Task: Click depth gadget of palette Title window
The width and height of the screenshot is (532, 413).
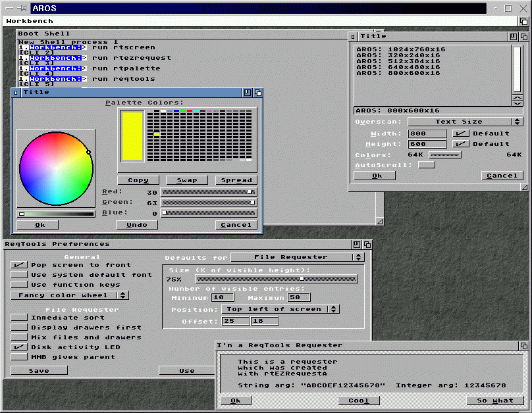Action: pyautogui.click(x=258, y=93)
